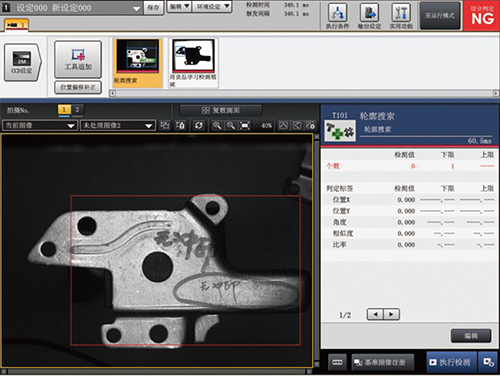Expand the 当前图像 image dropdown
The width and height of the screenshot is (500, 378).
tap(39, 126)
